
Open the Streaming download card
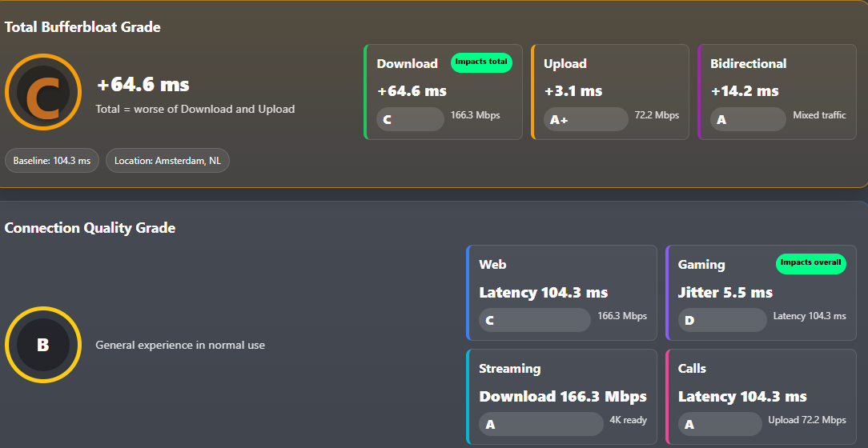(562, 397)
